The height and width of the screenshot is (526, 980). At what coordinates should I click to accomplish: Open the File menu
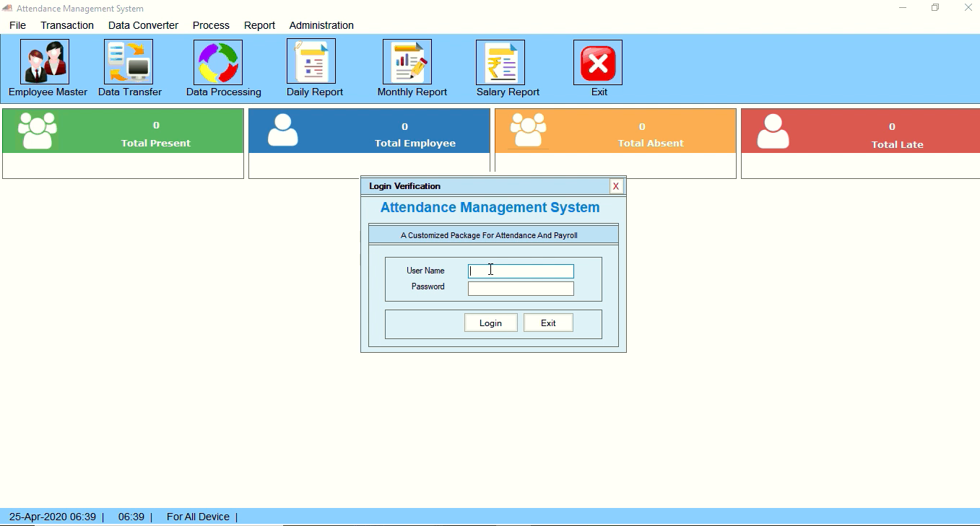pyautogui.click(x=17, y=25)
